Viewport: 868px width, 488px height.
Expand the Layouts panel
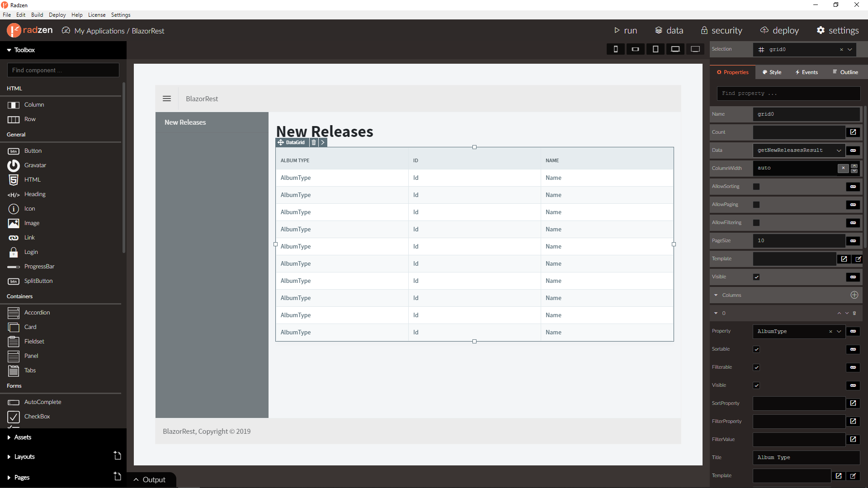(x=9, y=457)
